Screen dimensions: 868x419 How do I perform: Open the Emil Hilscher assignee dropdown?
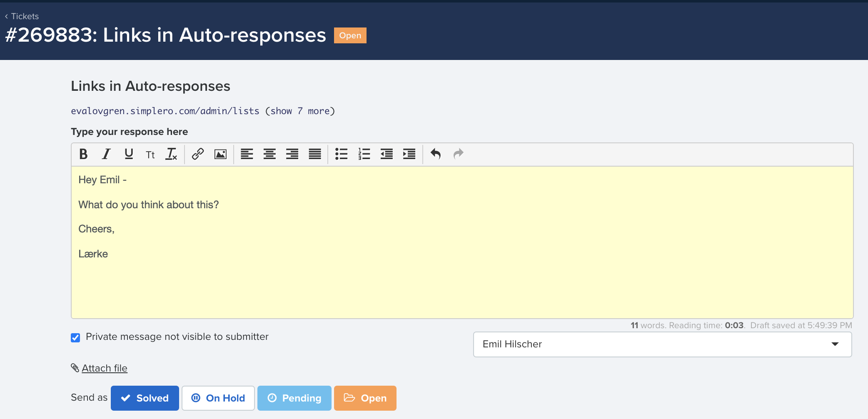(662, 344)
